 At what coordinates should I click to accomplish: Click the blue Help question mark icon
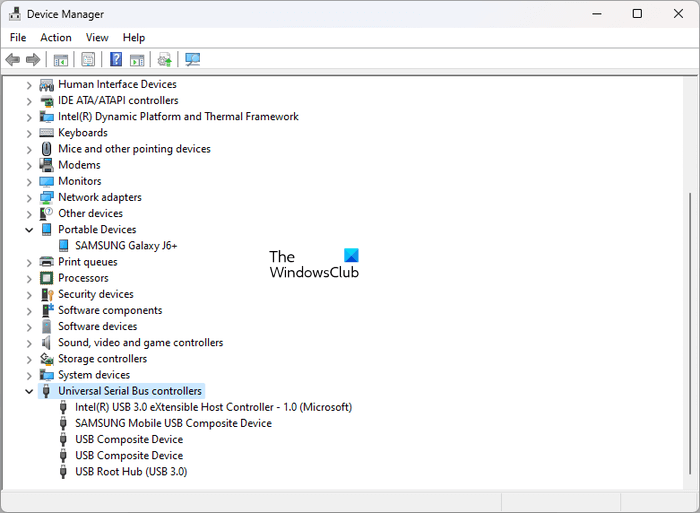[x=116, y=59]
